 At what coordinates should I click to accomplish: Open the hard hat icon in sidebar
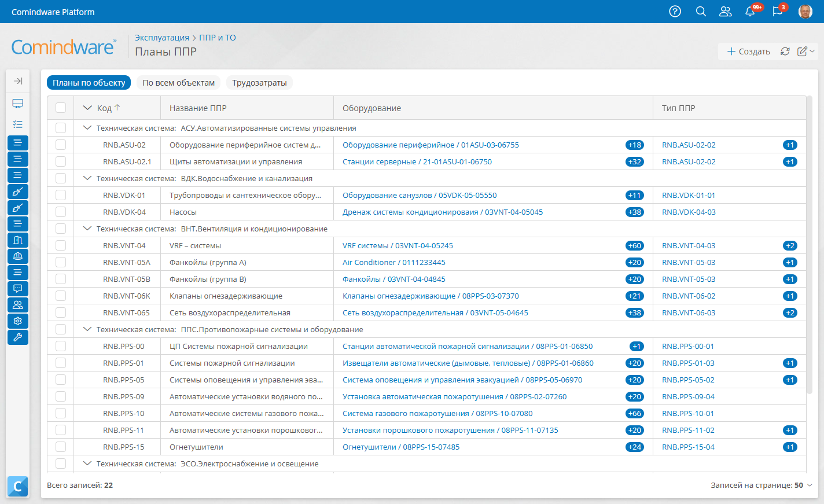pyautogui.click(x=18, y=256)
